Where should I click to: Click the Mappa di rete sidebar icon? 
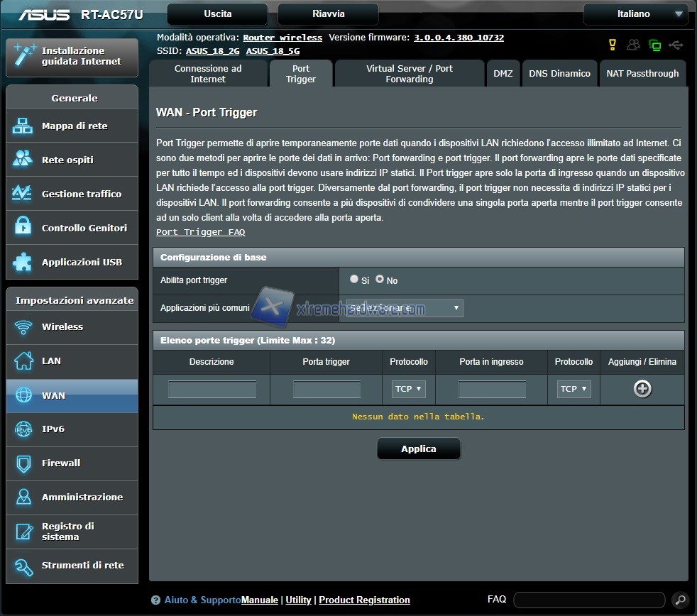click(x=23, y=126)
